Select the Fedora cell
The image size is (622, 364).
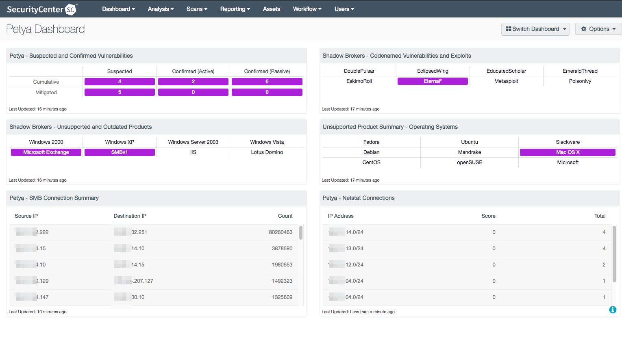tap(371, 142)
